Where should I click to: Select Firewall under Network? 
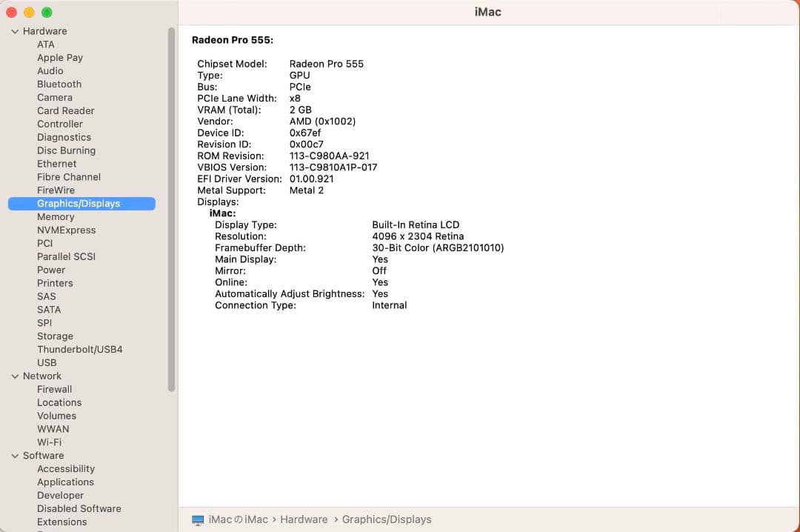point(55,389)
